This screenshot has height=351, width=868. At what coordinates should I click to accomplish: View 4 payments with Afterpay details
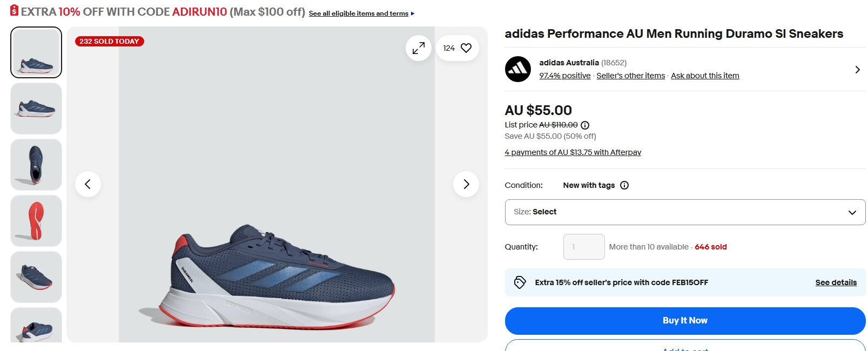[x=573, y=152]
